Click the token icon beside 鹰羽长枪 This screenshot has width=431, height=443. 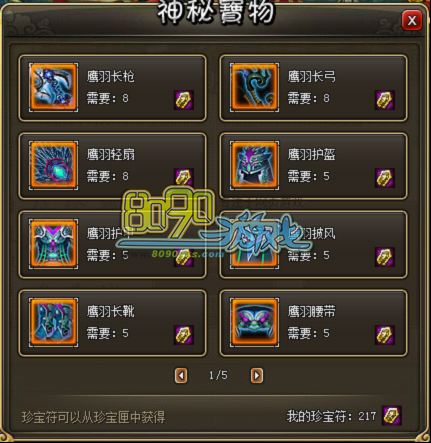[x=184, y=100]
